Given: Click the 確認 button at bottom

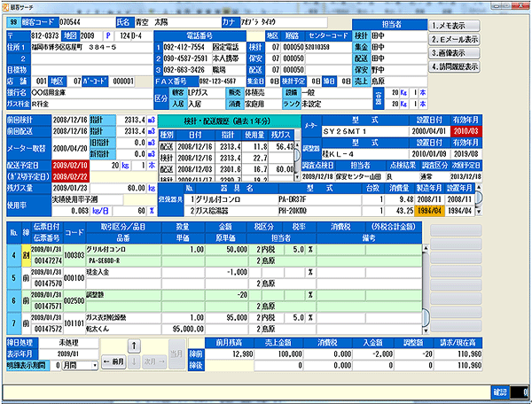Looking at the screenshot, I should pyautogui.click(x=499, y=392).
